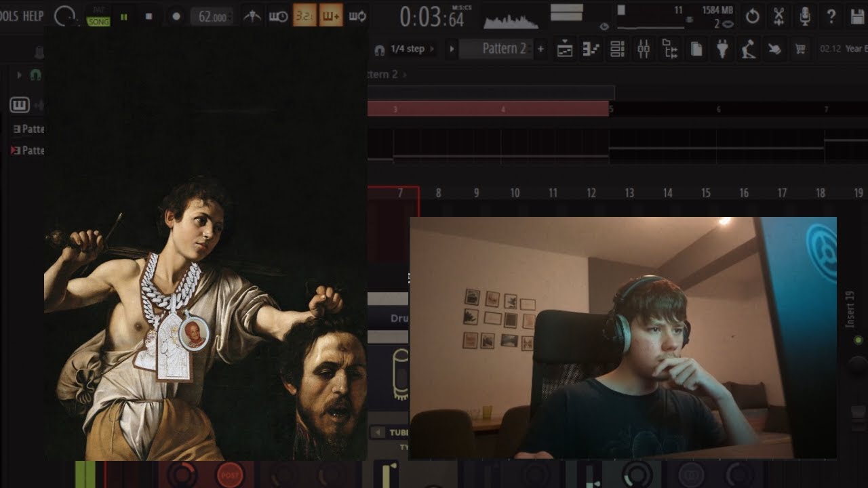Toggle the metronome icon
The height and width of the screenshot is (488, 868).
tap(253, 16)
